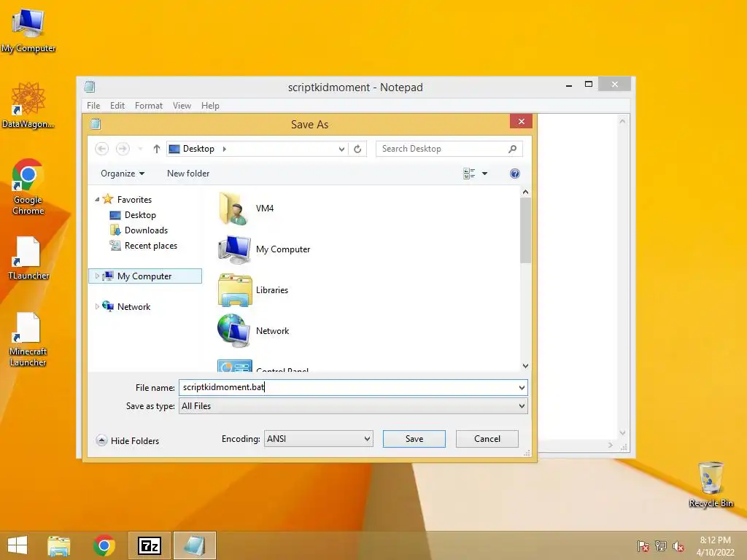Open Minecraft Launcher desktop shortcut
This screenshot has height=560, width=747.
(x=28, y=339)
